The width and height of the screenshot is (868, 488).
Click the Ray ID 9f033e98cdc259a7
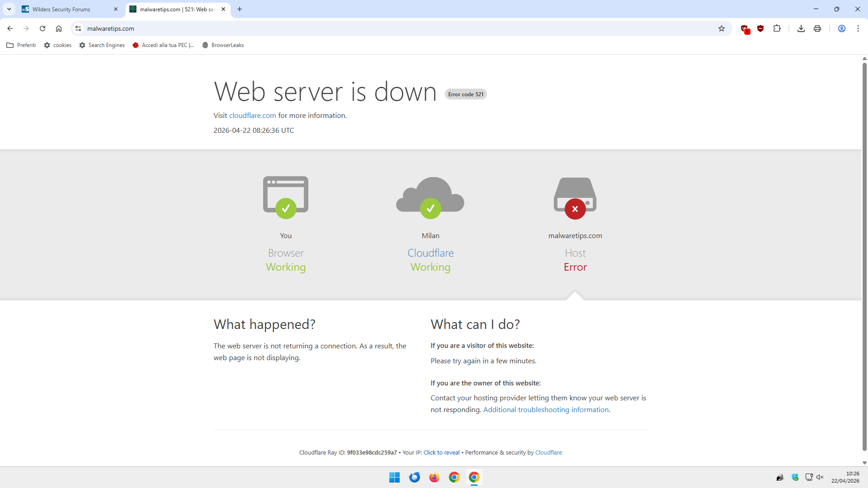click(x=372, y=453)
